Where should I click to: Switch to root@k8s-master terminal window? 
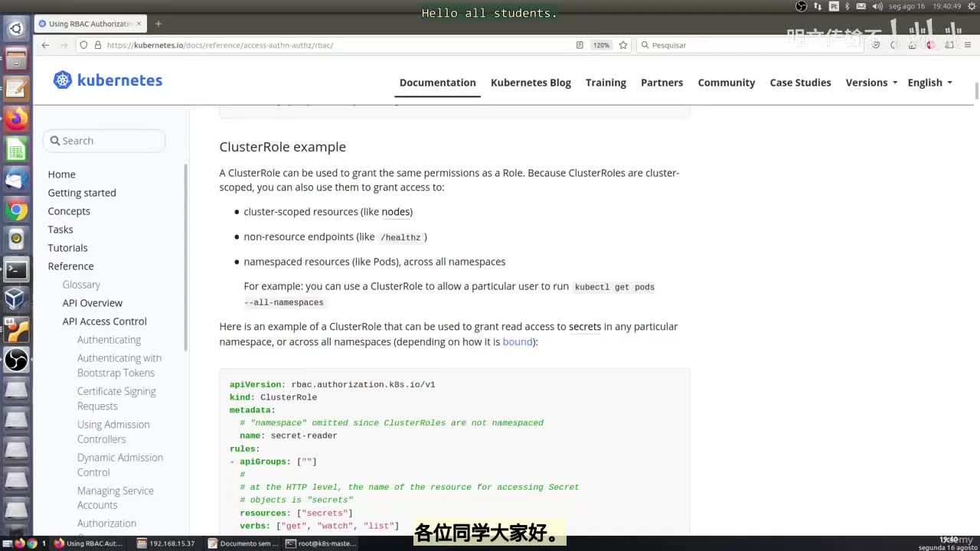click(x=321, y=543)
